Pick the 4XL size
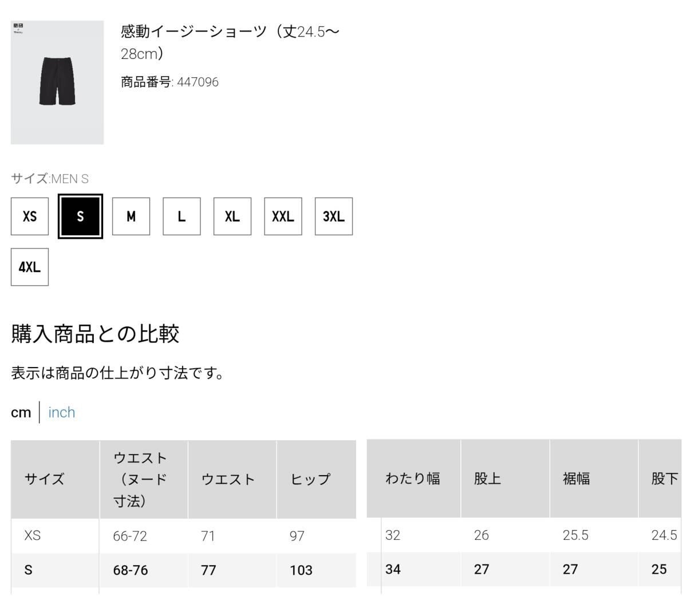Screen dimensions: 687x616 30,267
